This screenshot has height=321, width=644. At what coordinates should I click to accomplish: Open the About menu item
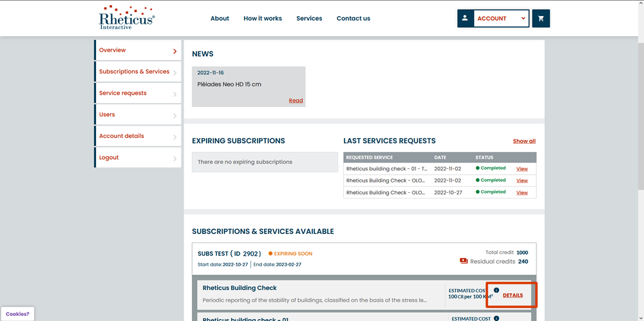pyautogui.click(x=220, y=19)
